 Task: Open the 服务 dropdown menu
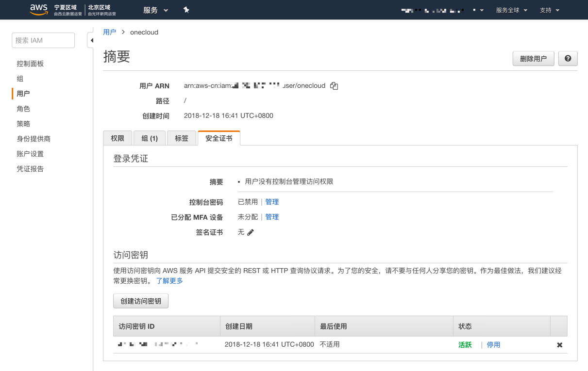click(155, 10)
